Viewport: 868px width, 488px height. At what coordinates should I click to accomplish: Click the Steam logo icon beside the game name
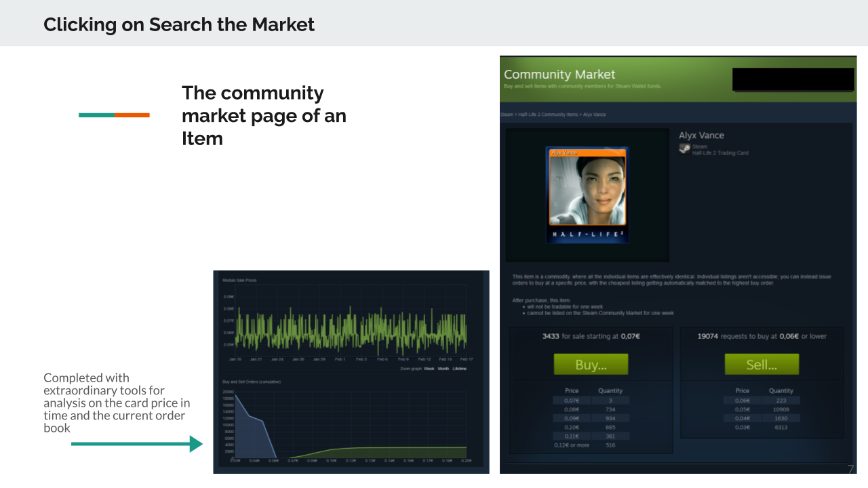click(685, 149)
